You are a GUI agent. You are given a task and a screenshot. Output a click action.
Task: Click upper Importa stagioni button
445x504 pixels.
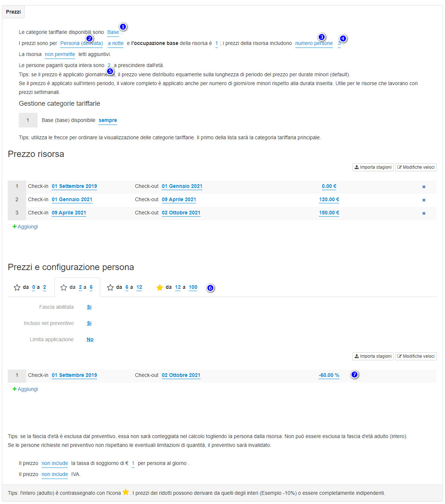tap(373, 167)
